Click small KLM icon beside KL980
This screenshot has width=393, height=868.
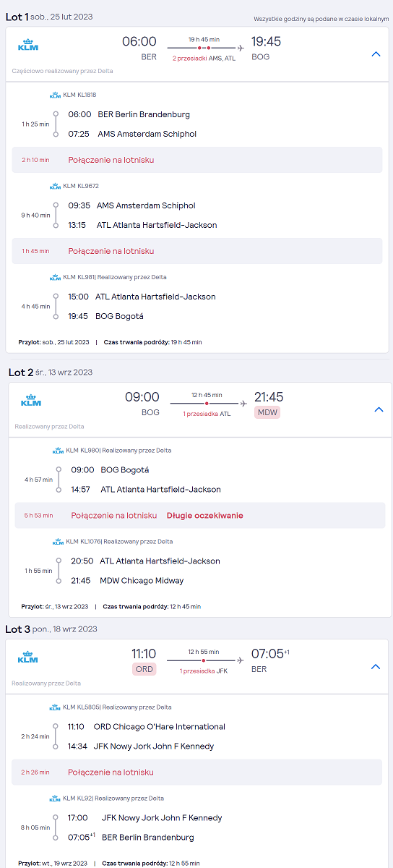coord(58,450)
